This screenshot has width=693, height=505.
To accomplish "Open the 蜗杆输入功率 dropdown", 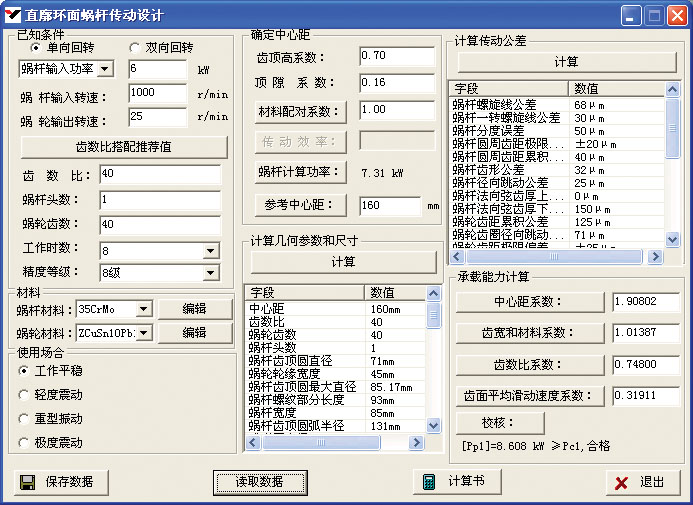I will pyautogui.click(x=106, y=69).
